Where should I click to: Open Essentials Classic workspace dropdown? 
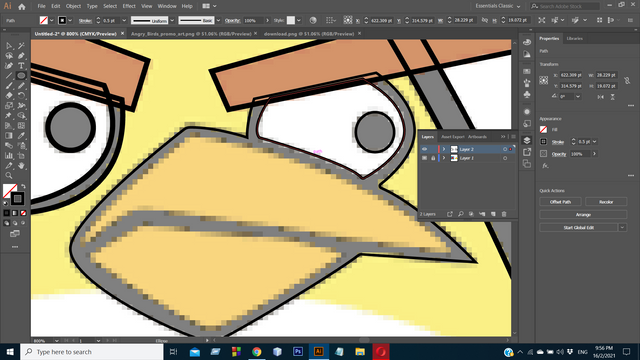coord(498,6)
